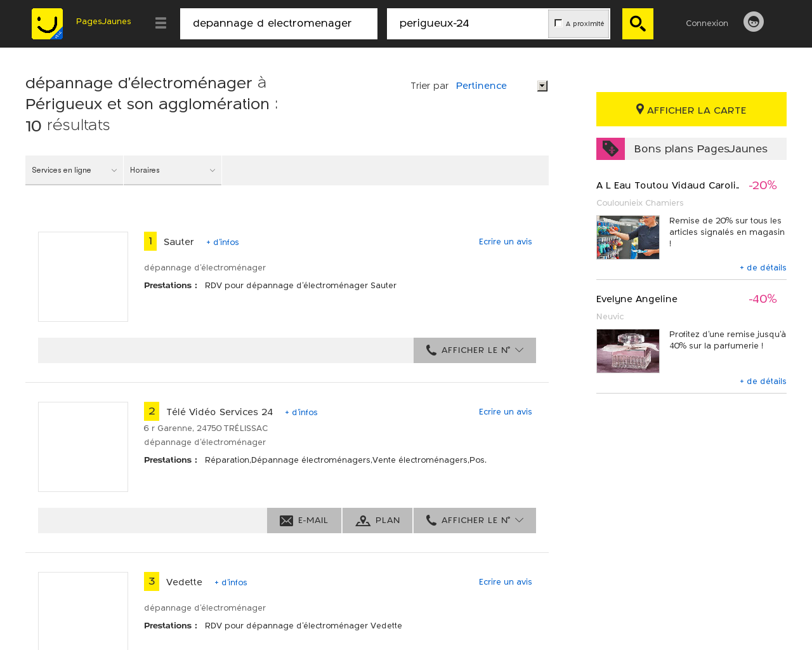
Task: Click the Evelyne Angeline perfume photo
Action: click(x=628, y=351)
